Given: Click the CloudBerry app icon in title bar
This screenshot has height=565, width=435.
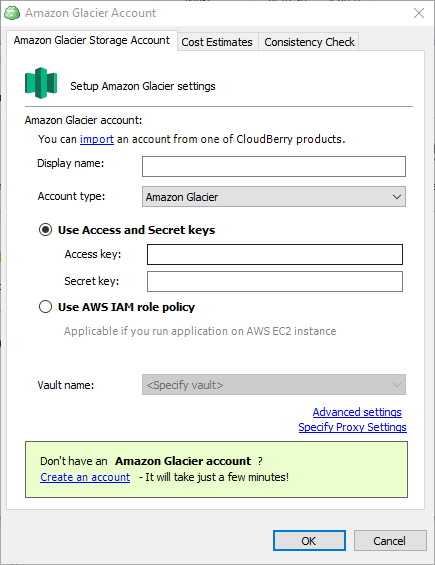Looking at the screenshot, I should [12, 13].
